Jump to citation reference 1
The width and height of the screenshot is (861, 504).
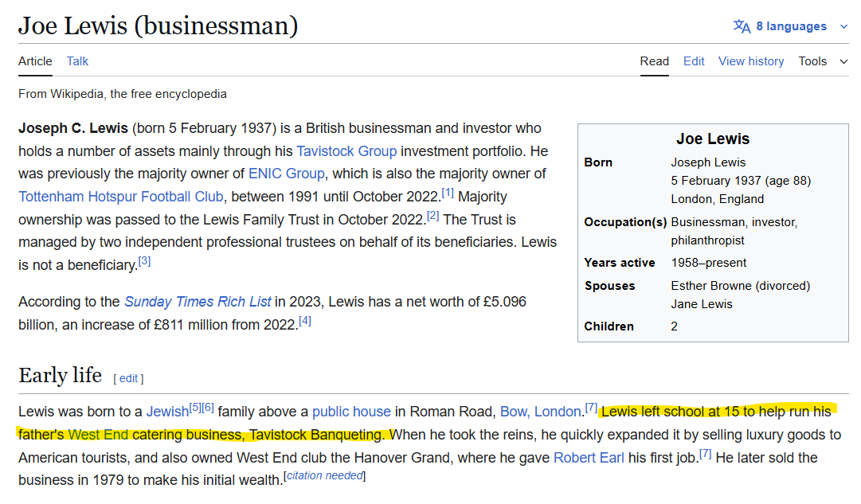pos(448,193)
